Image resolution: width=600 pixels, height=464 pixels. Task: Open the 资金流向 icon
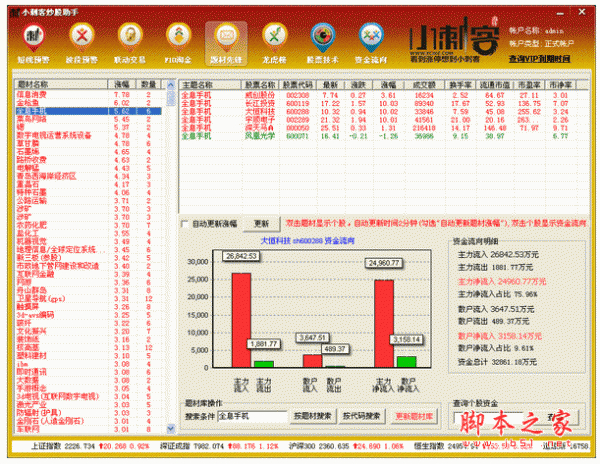pyautogui.click(x=371, y=43)
